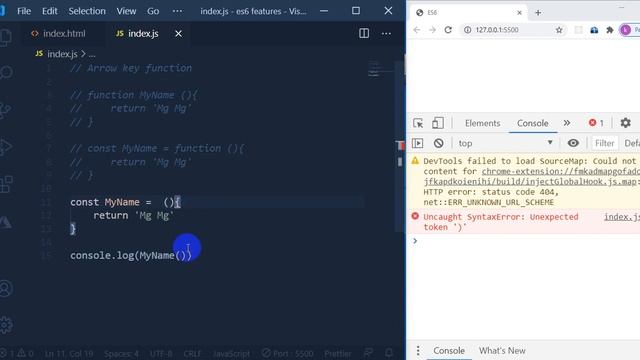Clear the console
The image size is (640, 360).
(x=438, y=143)
